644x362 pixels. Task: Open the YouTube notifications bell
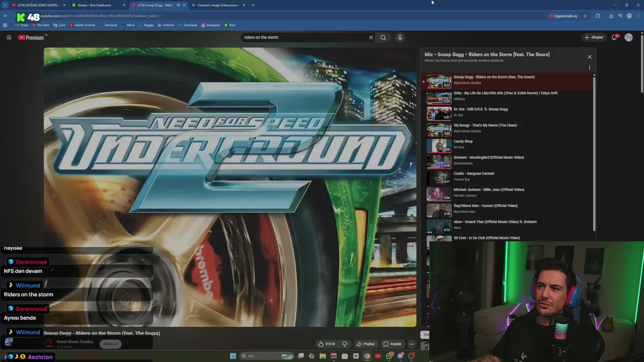pyautogui.click(x=615, y=37)
